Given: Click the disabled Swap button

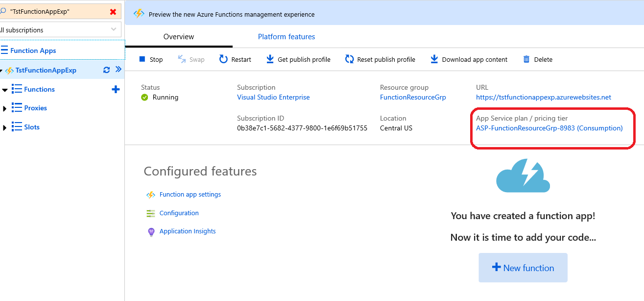Looking at the screenshot, I should pos(191,59).
